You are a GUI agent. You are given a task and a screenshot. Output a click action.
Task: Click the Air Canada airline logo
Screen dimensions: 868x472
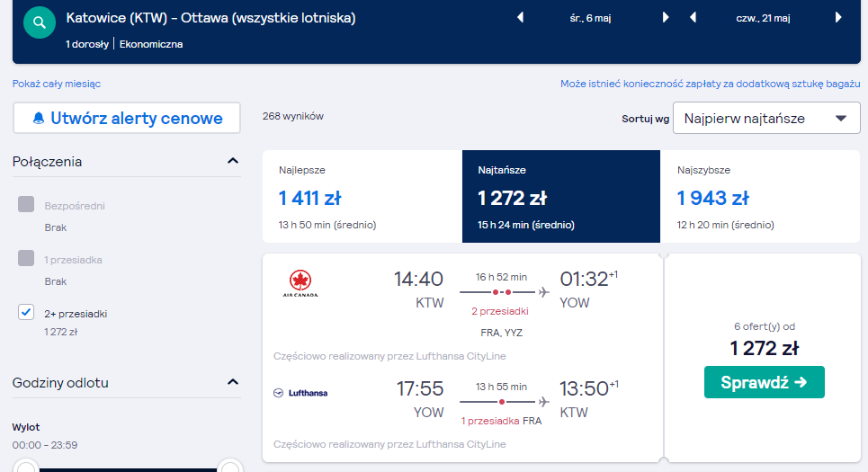coord(300,284)
